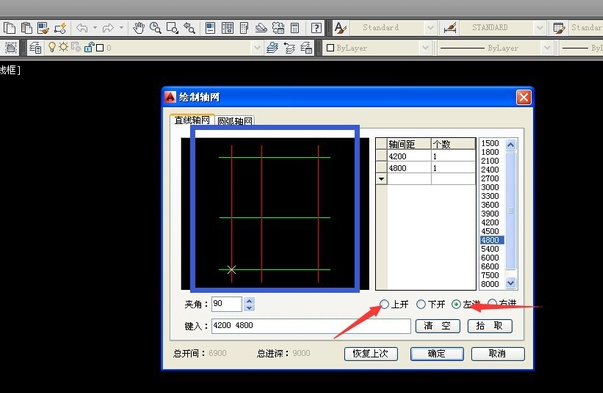Screen dimensions: 603x393
Task: Click the 恢复上次 button
Action: [x=371, y=354]
